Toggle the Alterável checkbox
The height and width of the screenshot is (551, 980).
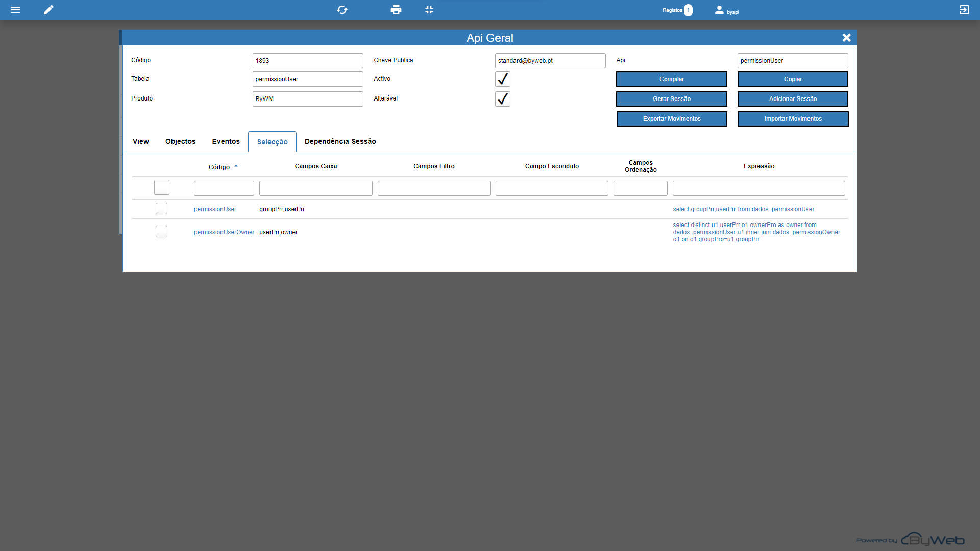click(x=502, y=99)
